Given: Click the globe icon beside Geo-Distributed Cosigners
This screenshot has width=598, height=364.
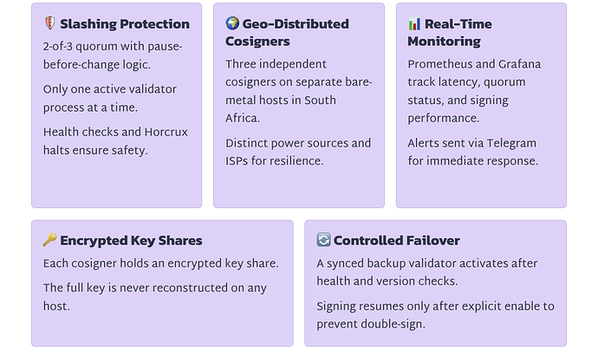Looking at the screenshot, I should [x=232, y=23].
